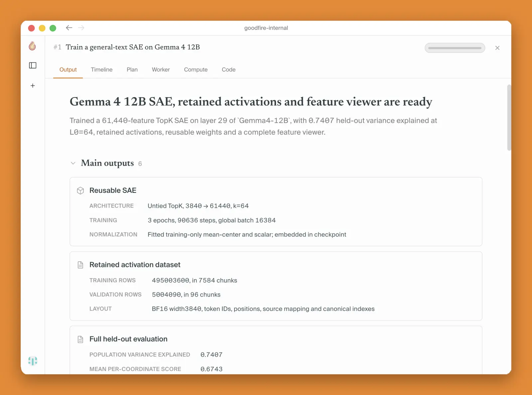Click the ARCHITECTURE label
532x395 pixels.
111,206
